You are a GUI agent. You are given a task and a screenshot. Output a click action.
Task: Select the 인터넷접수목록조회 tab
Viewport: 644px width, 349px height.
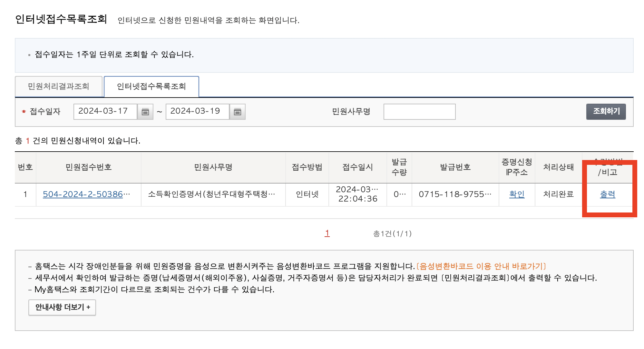point(151,86)
